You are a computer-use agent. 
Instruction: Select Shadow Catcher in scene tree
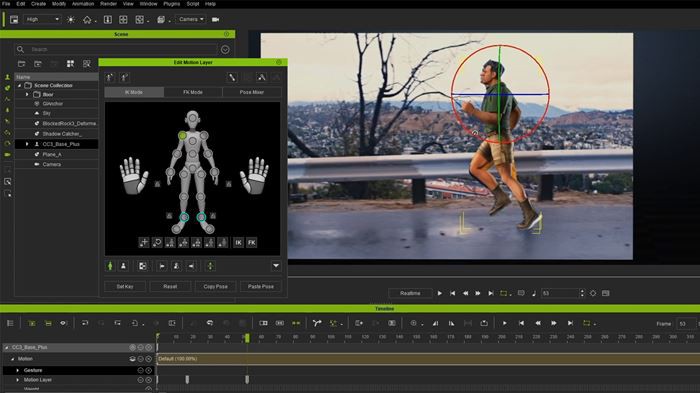click(x=62, y=134)
